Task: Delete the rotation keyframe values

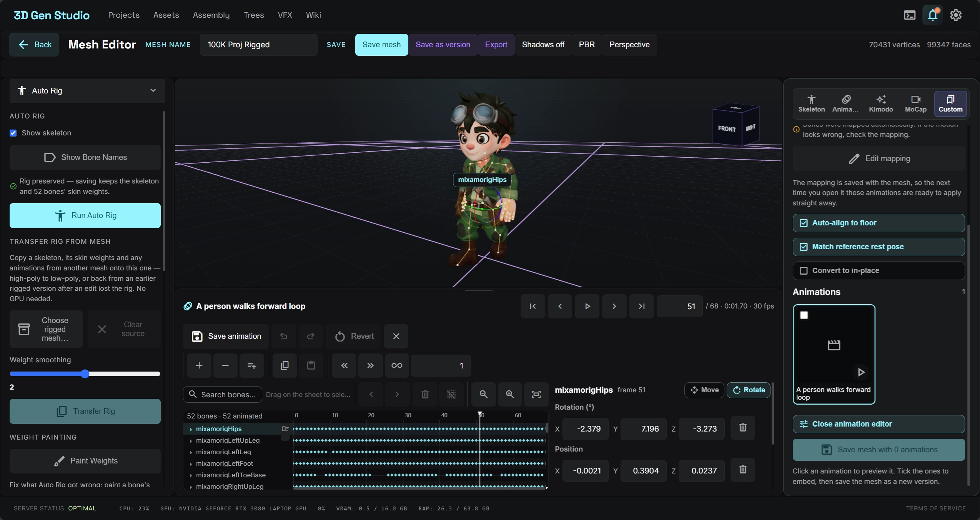Action: tap(743, 428)
